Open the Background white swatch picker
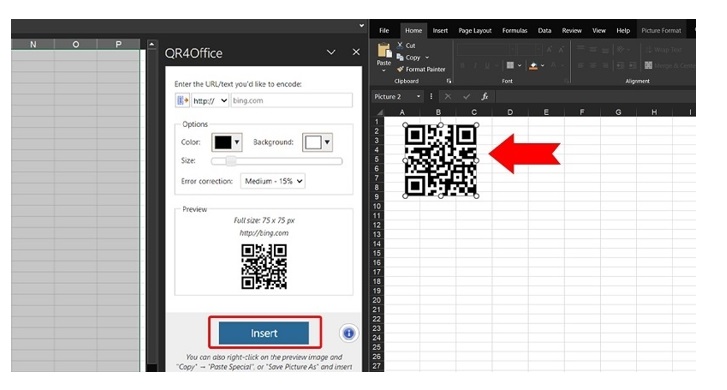727x390 pixels. pos(317,142)
